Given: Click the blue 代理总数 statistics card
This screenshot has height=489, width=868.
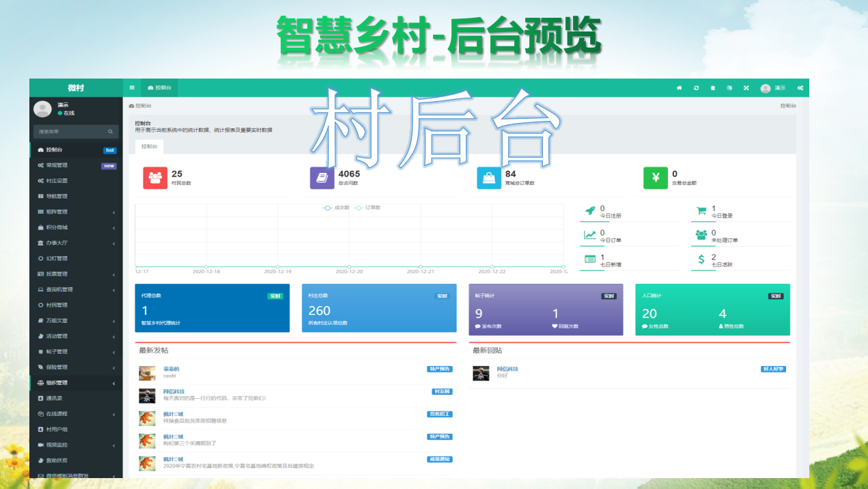Looking at the screenshot, I should [x=212, y=308].
